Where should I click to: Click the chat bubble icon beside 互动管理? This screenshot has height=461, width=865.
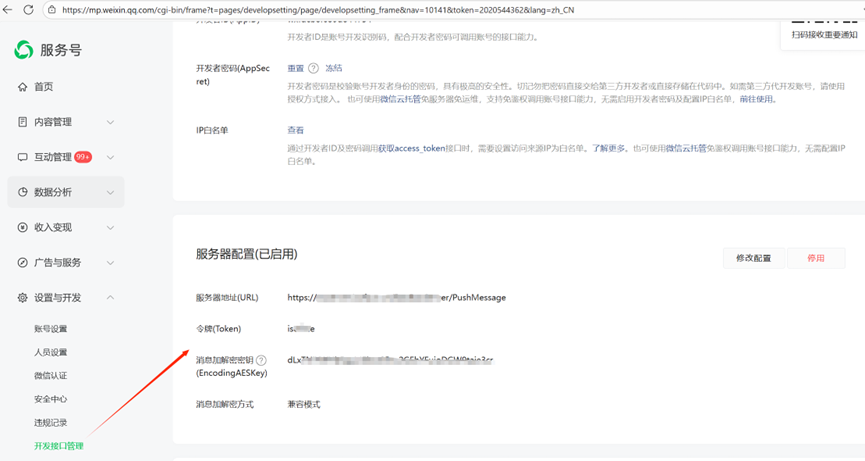[23, 157]
